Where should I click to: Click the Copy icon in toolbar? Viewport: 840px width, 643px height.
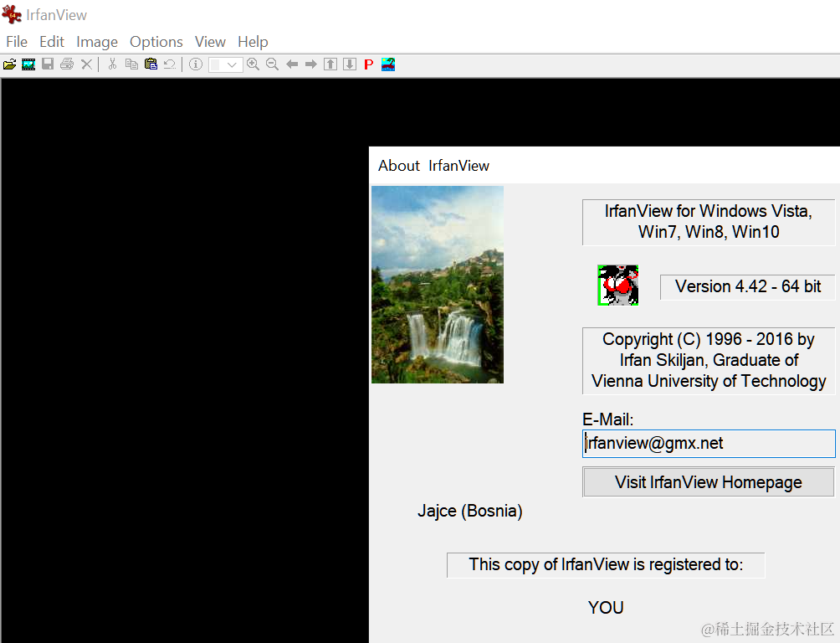[x=131, y=64]
